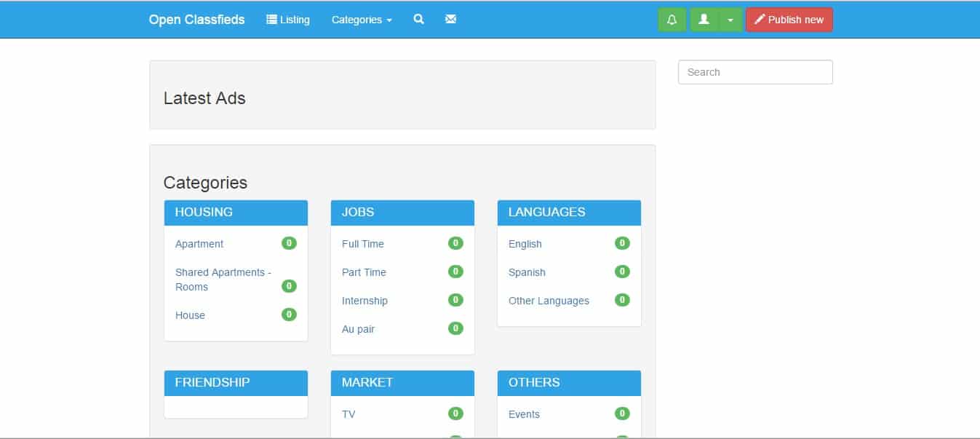Viewport: 980px width, 439px height.
Task: Click the count badge beside House
Action: 289,315
